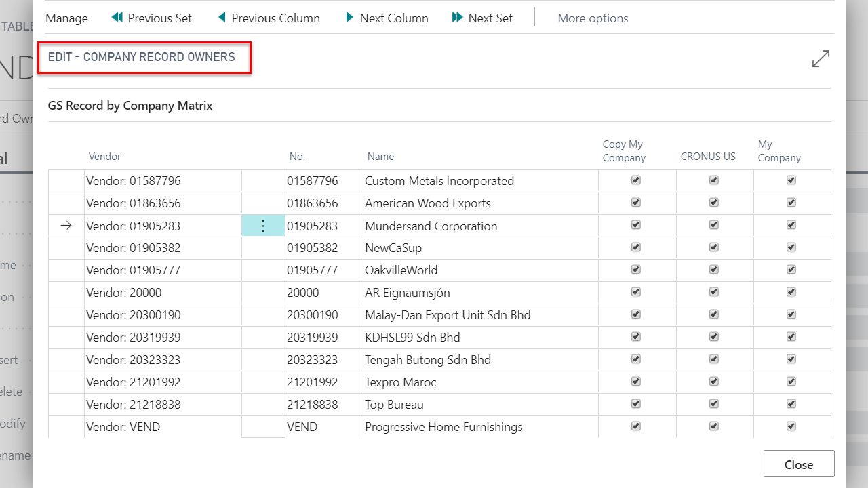Toggle CRONUS US checkbox for NewCaSup
The height and width of the screenshot is (488, 868).
click(713, 247)
